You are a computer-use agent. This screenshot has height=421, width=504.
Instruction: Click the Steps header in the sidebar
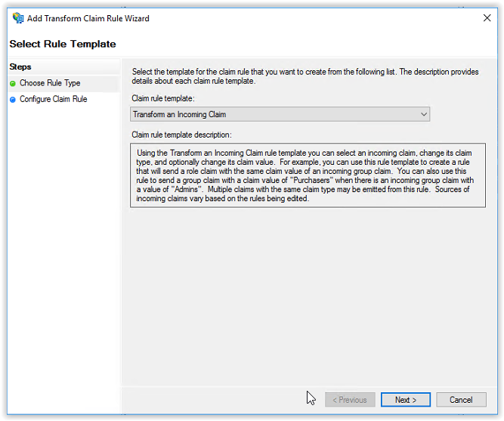20,67
